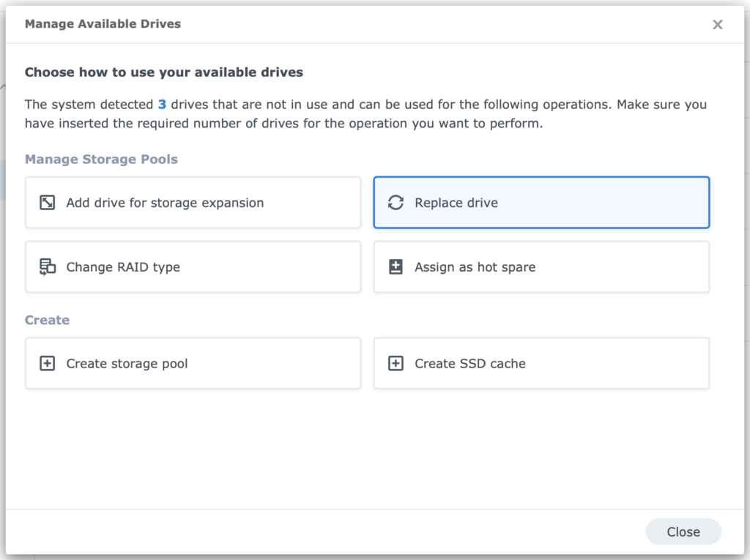The image size is (750, 560).
Task: Select the Change RAID type option
Action: [193, 266]
